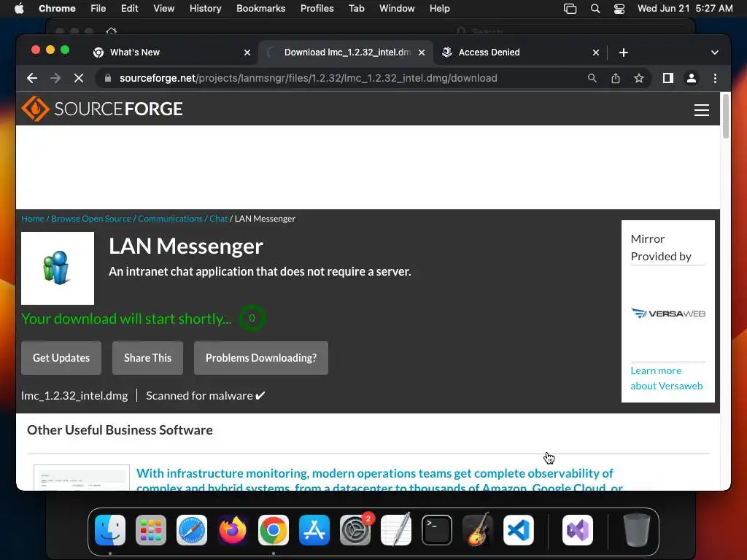
Task: Open the Chrome profile menu
Action: tap(692, 78)
